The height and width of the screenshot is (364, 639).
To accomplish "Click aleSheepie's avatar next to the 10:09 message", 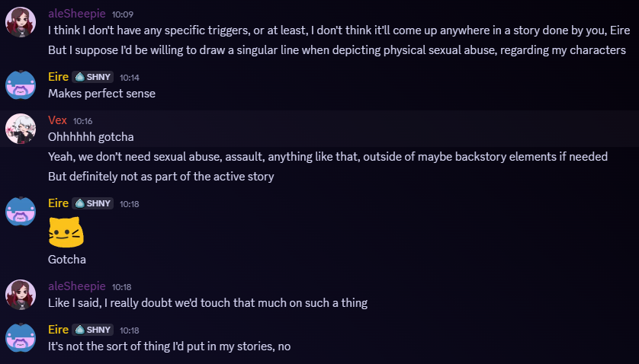I will (x=20, y=22).
